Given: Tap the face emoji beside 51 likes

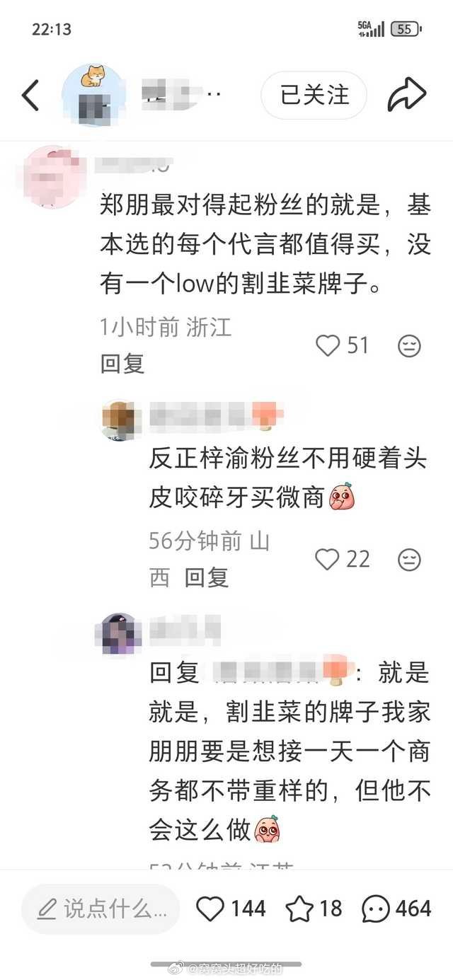Looking at the screenshot, I should click(x=409, y=346).
